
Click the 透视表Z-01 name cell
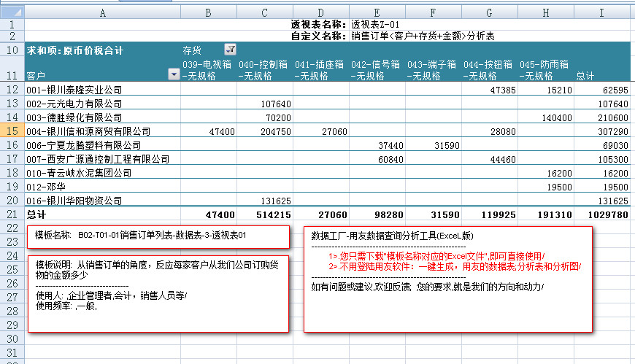pyautogui.click(x=375, y=24)
